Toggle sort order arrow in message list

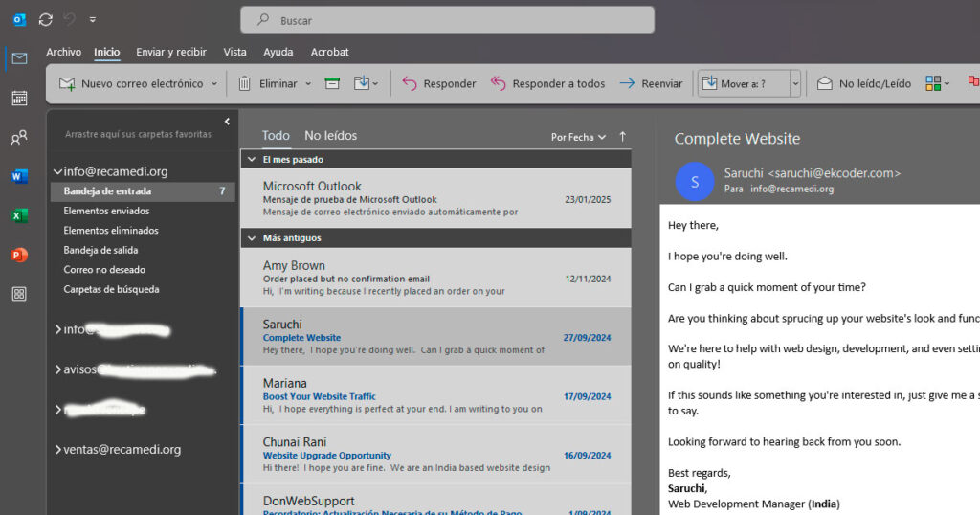coord(623,137)
